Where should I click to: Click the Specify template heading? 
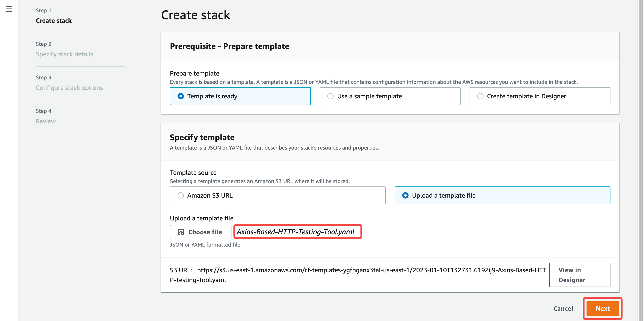[x=202, y=137]
